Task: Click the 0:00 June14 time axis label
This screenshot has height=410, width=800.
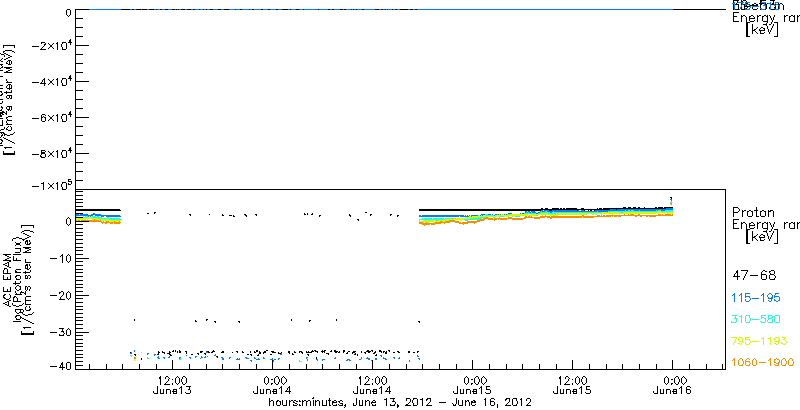Action: (x=273, y=386)
